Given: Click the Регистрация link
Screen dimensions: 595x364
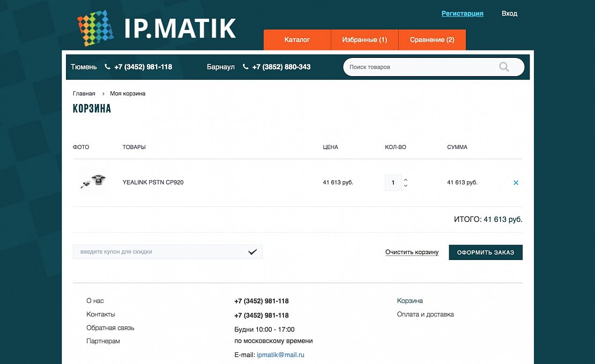Looking at the screenshot, I should (462, 13).
